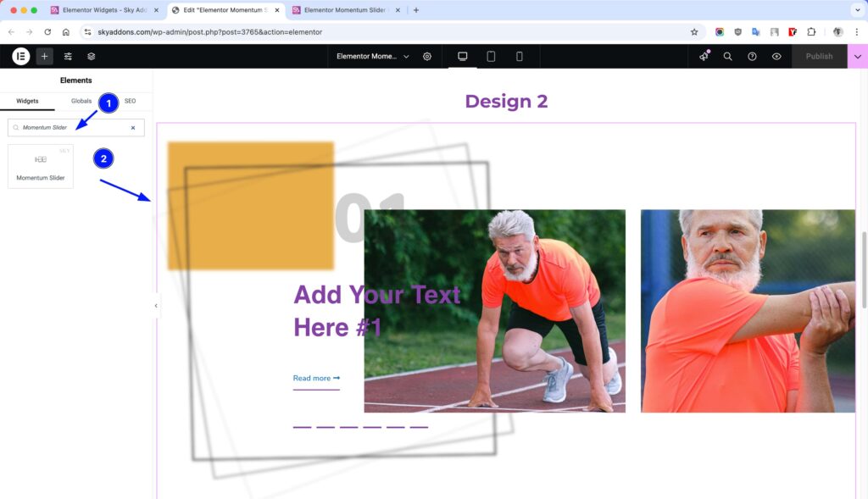Open the add element plus button
The image size is (868, 499).
pyautogui.click(x=44, y=56)
